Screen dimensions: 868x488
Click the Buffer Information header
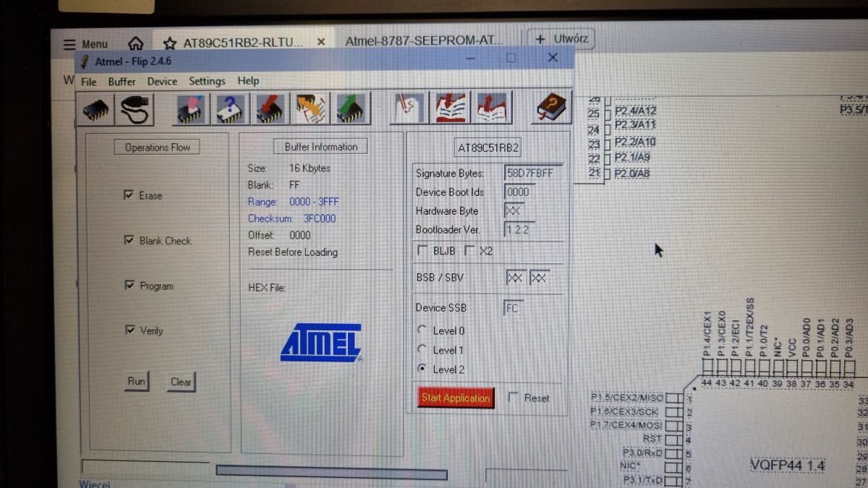321,147
